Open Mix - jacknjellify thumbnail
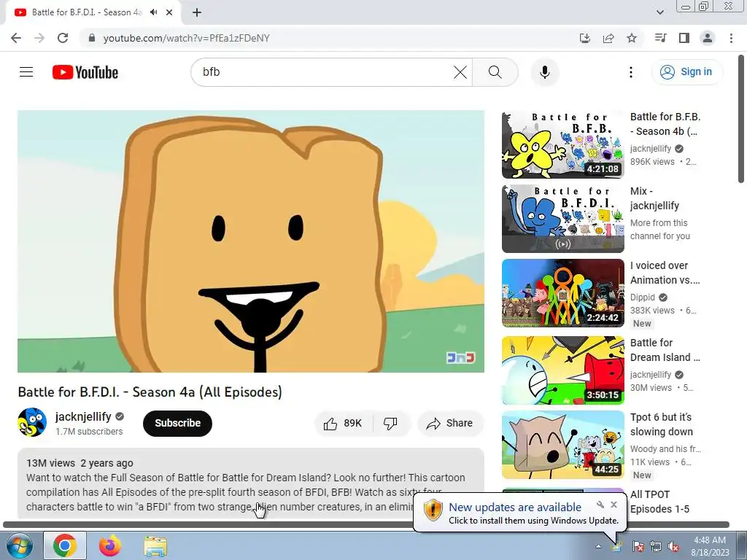Image resolution: width=747 pixels, height=560 pixels. coord(562,219)
